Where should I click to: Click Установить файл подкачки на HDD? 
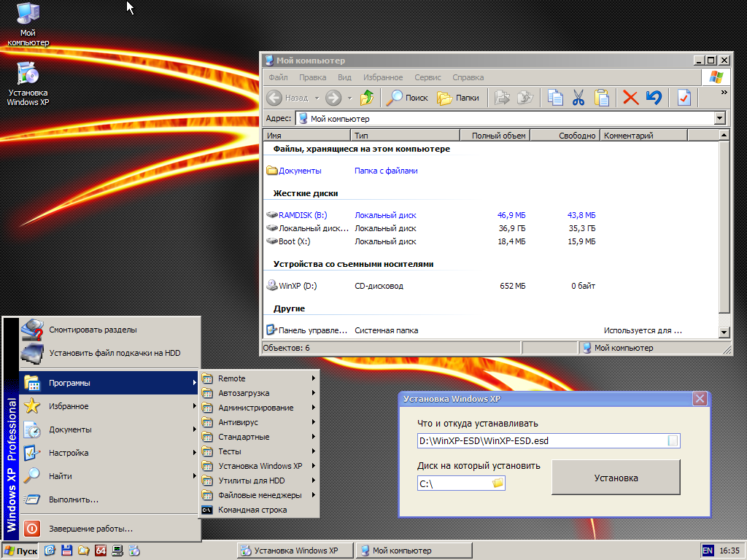109,353
